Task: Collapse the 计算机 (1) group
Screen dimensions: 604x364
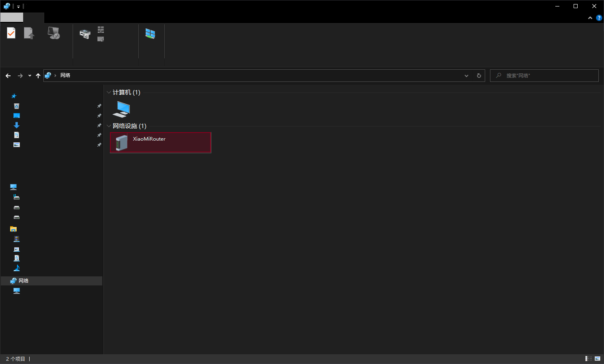Action: pyautogui.click(x=109, y=92)
